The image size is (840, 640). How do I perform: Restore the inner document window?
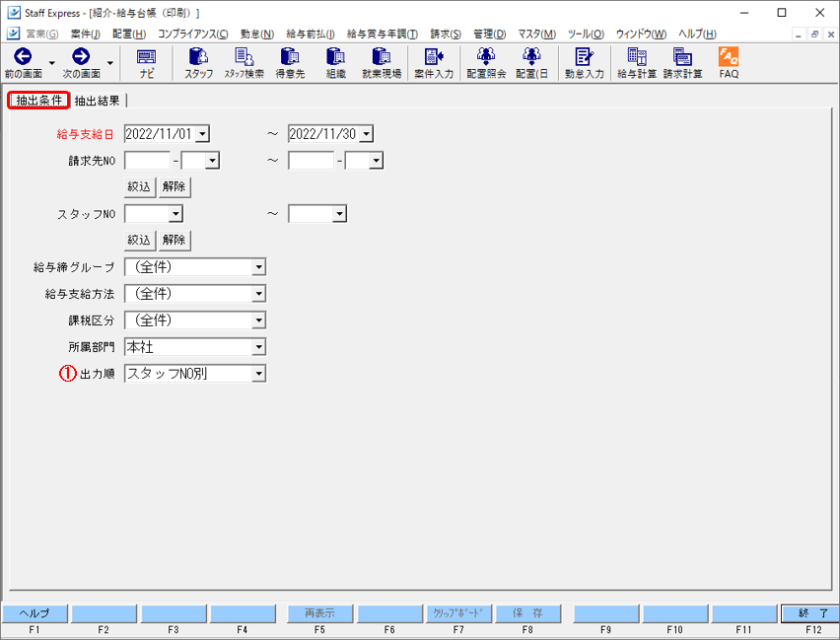[814, 35]
